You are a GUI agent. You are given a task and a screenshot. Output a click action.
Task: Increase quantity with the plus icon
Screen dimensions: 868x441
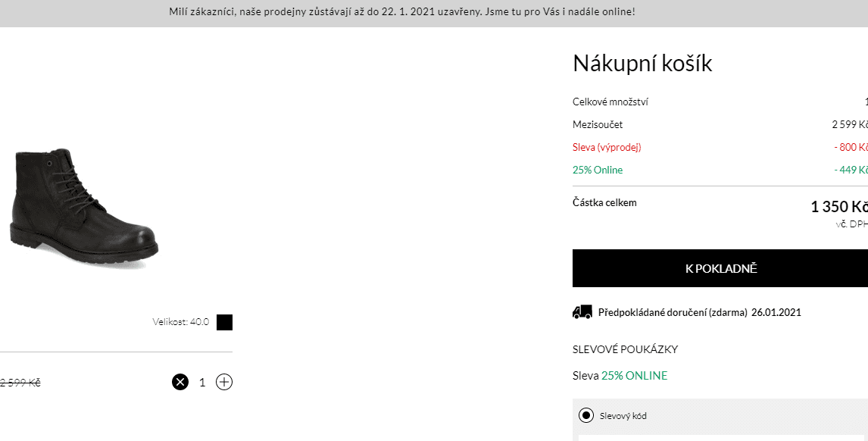point(223,382)
